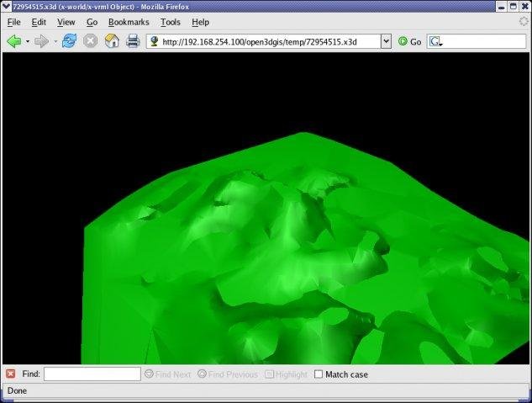The height and width of the screenshot is (403, 532).
Task: Open the Tools menu
Action: pyautogui.click(x=170, y=23)
